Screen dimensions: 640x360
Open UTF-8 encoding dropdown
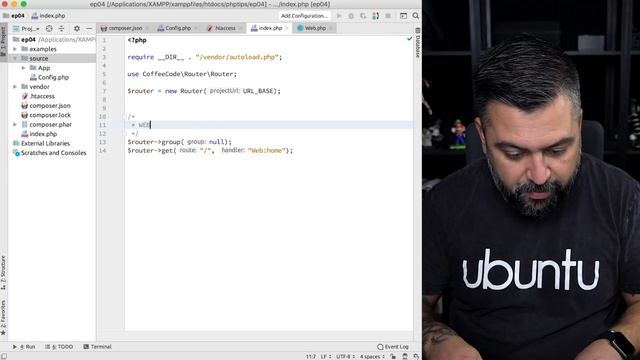(345, 356)
